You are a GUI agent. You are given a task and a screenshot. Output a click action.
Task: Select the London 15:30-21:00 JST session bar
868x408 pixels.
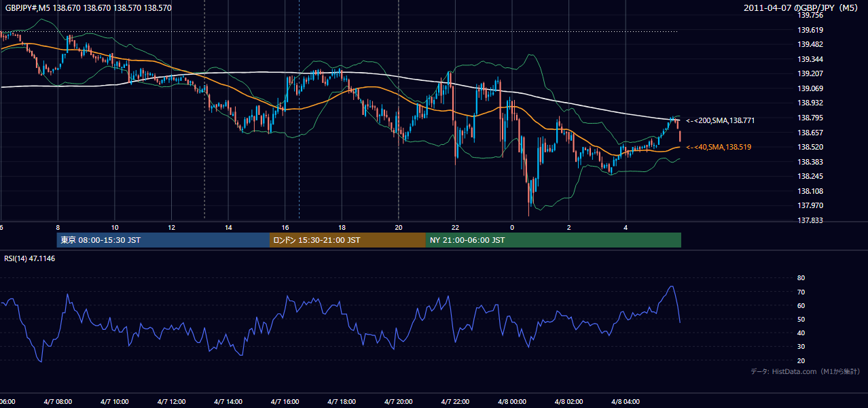coord(348,240)
